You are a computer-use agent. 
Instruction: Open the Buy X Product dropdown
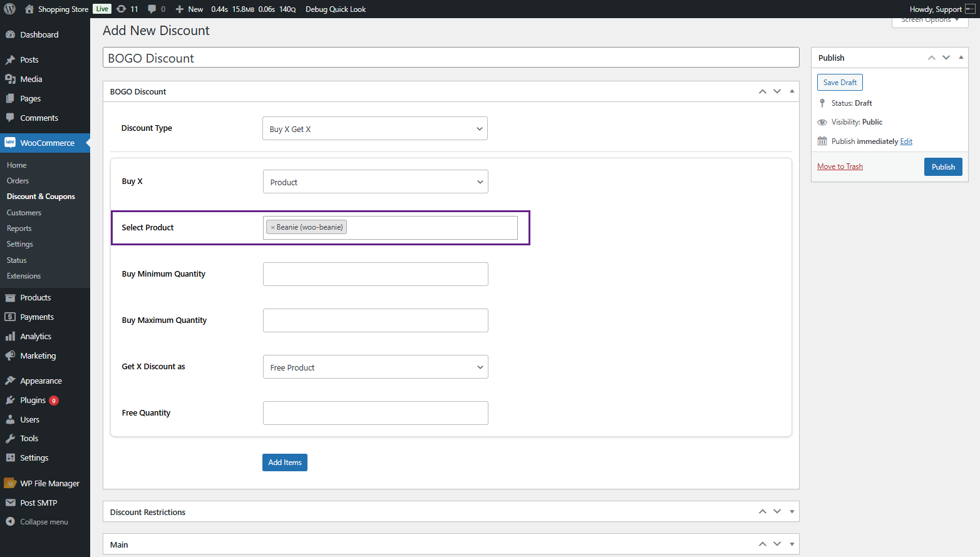point(376,181)
